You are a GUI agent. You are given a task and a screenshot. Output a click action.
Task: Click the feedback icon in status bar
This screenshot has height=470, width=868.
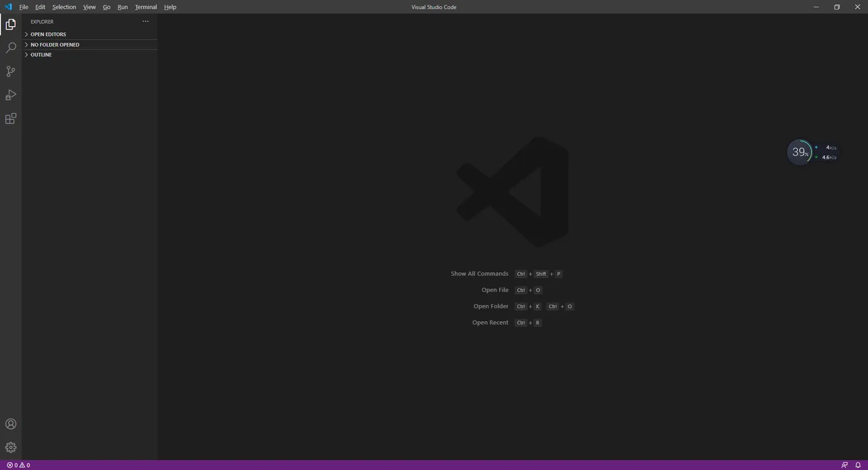click(x=844, y=465)
